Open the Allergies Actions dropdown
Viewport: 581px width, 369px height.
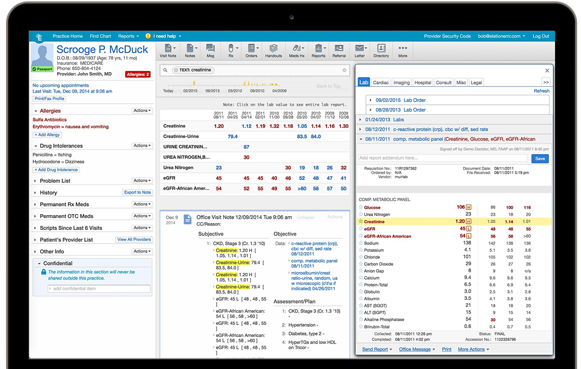coord(142,110)
